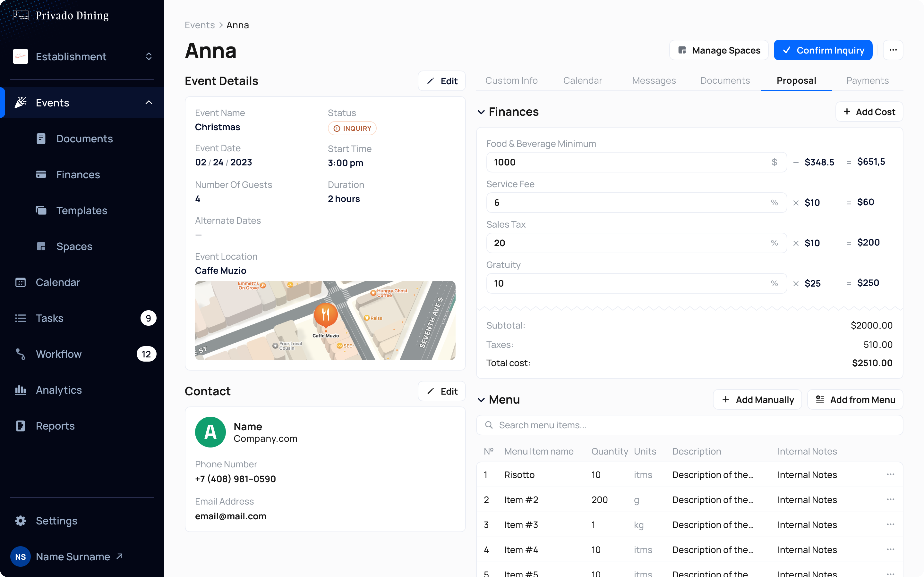Switch to the Payments tab
This screenshot has width=924, height=577.
tap(868, 80)
